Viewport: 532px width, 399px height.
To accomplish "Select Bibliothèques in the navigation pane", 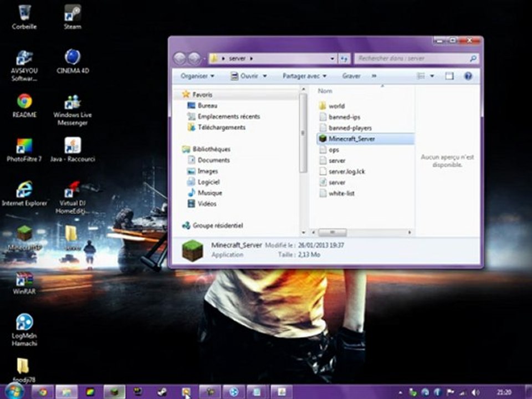I will [206, 149].
